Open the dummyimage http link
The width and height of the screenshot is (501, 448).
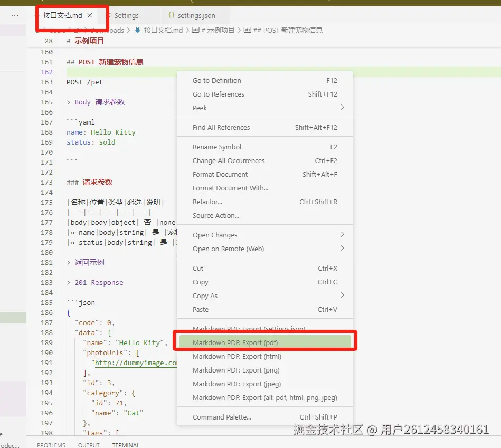(x=136, y=363)
